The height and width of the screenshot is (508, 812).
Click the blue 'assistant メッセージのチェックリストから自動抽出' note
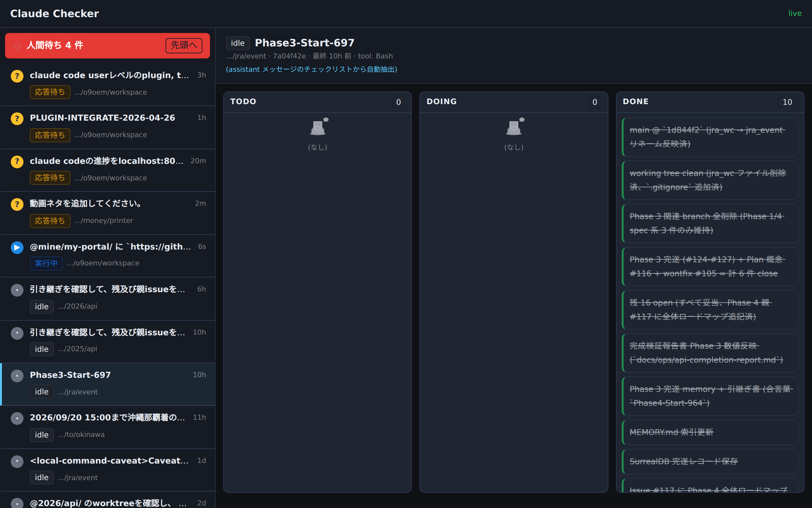pos(311,69)
